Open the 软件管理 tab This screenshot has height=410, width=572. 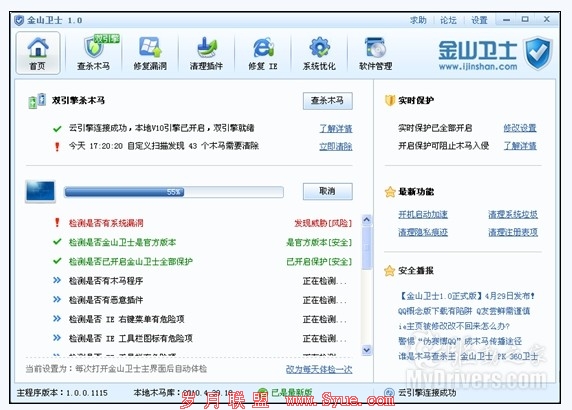pos(375,53)
